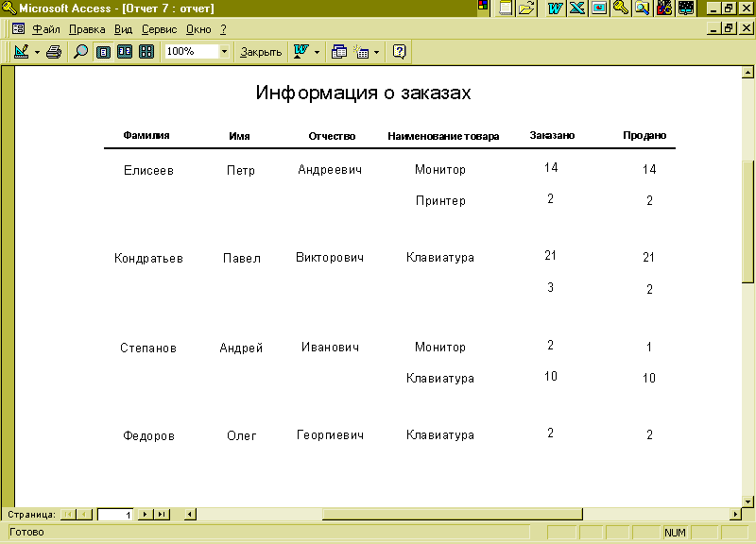Switch to design view icon

pyautogui.click(x=22, y=51)
